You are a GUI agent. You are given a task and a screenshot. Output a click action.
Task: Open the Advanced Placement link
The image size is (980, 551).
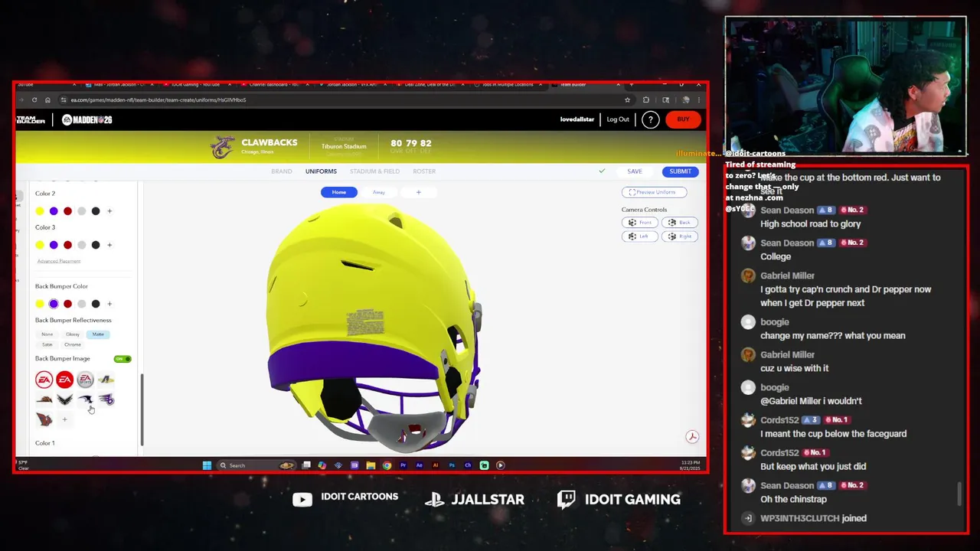(x=59, y=262)
